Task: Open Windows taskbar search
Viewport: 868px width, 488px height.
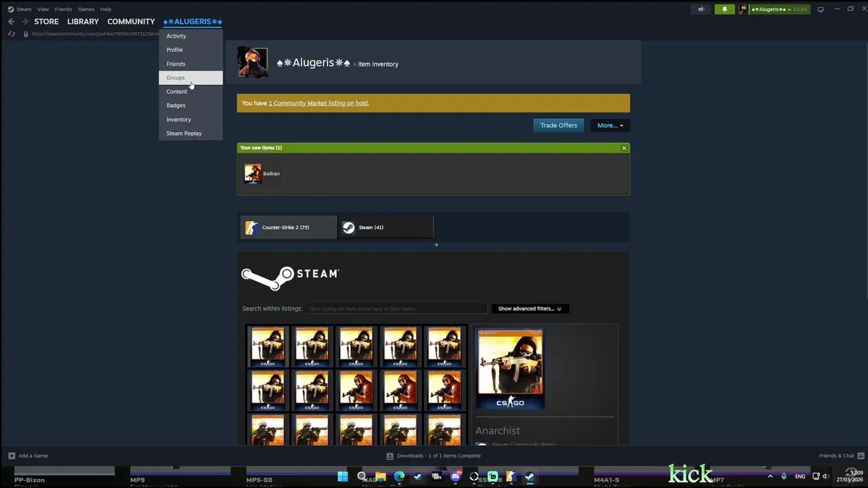Action: pos(361,476)
